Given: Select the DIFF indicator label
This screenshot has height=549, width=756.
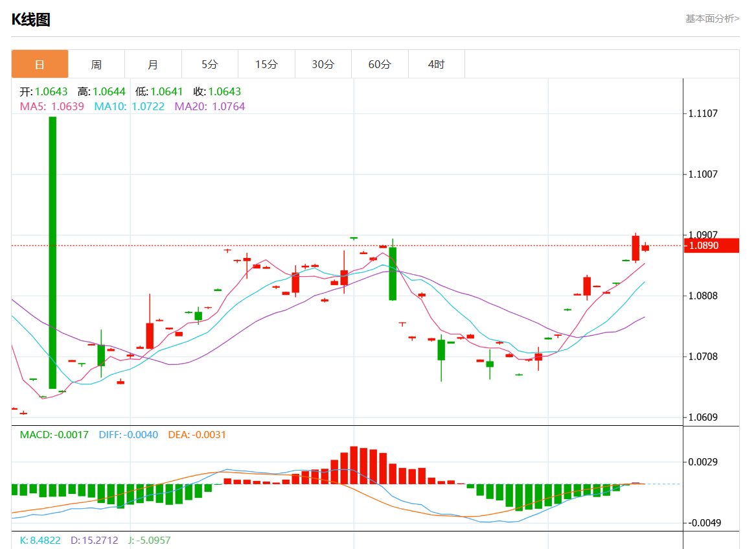Looking at the screenshot, I should tap(128, 434).
